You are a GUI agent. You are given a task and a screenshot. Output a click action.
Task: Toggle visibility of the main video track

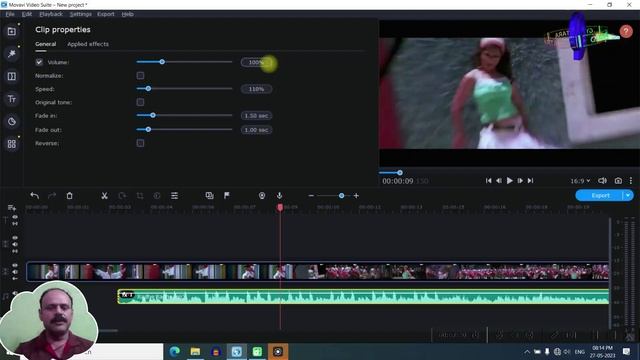coord(15,265)
